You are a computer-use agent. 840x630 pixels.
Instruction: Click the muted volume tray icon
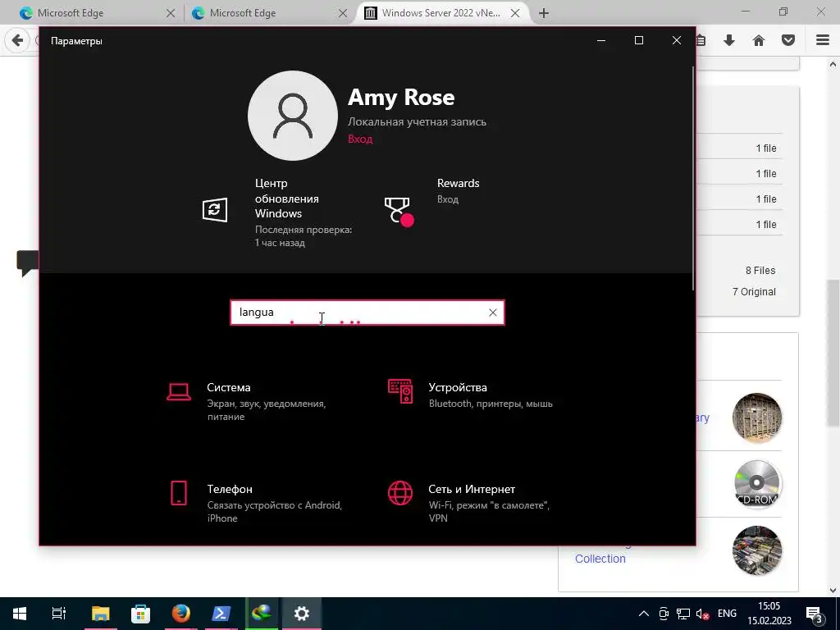[702, 614]
